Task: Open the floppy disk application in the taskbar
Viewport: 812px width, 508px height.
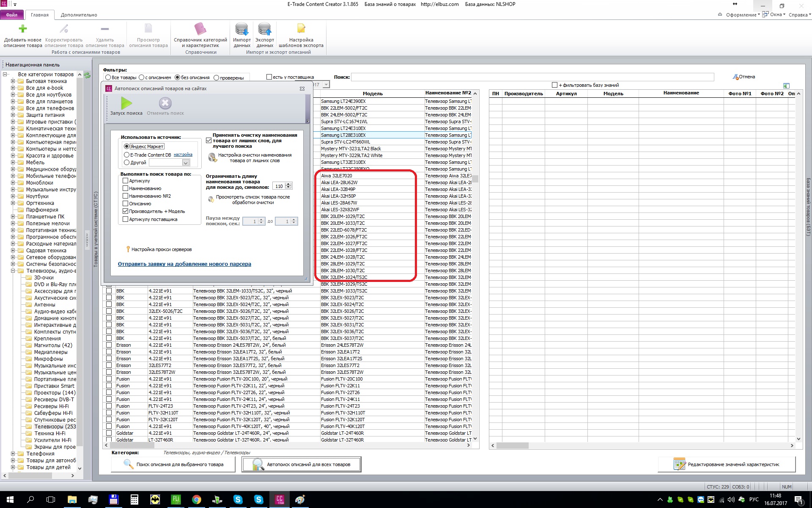Action: pyautogui.click(x=113, y=500)
